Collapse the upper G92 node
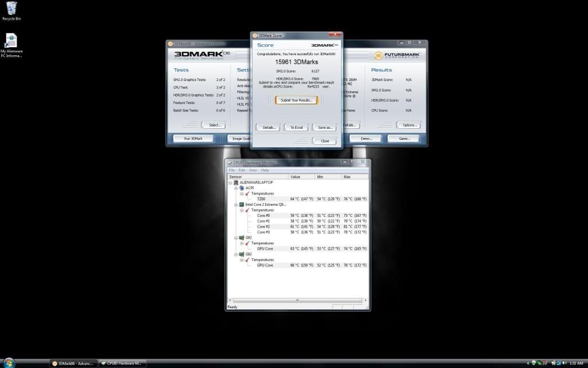The height and width of the screenshot is (368, 588). coord(236,237)
